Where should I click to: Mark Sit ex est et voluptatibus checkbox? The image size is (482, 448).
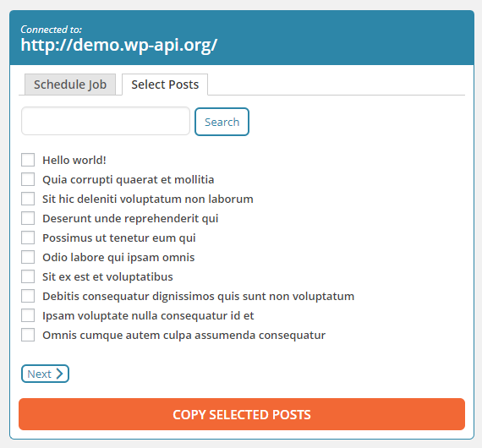[28, 276]
